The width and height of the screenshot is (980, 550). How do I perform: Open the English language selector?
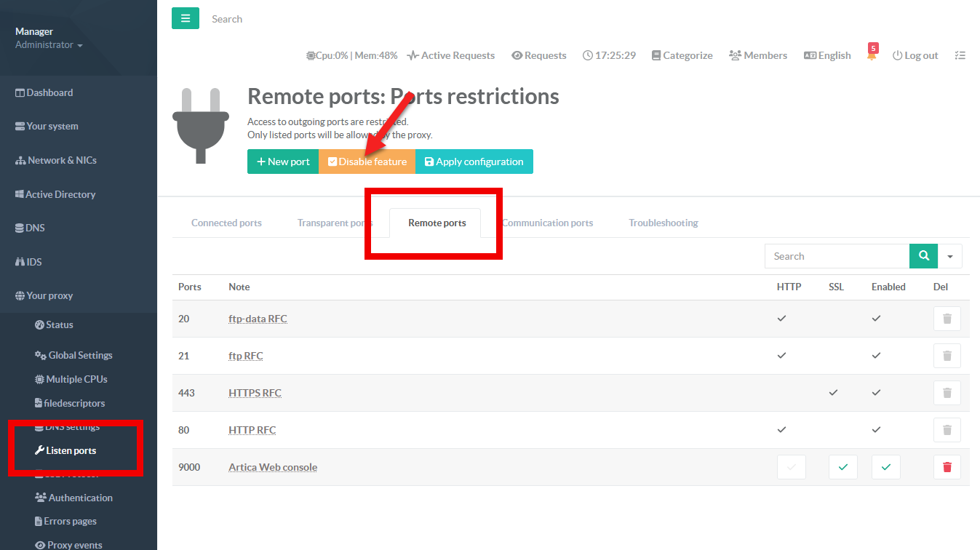pyautogui.click(x=827, y=55)
